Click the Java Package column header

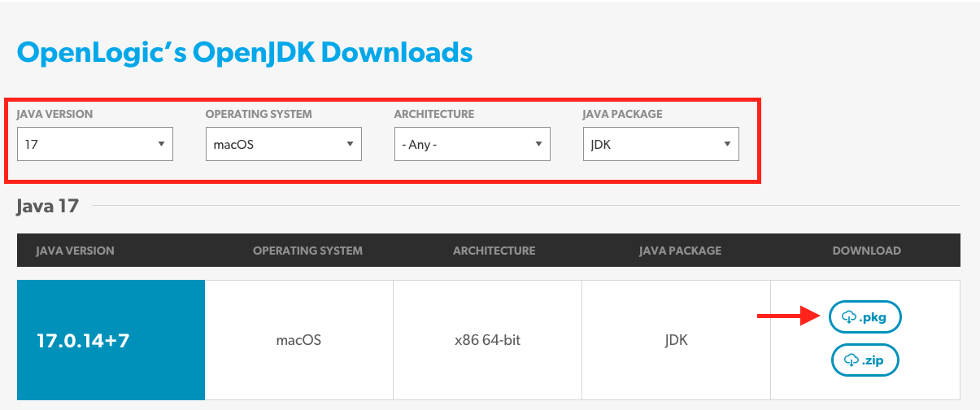pyautogui.click(x=681, y=251)
